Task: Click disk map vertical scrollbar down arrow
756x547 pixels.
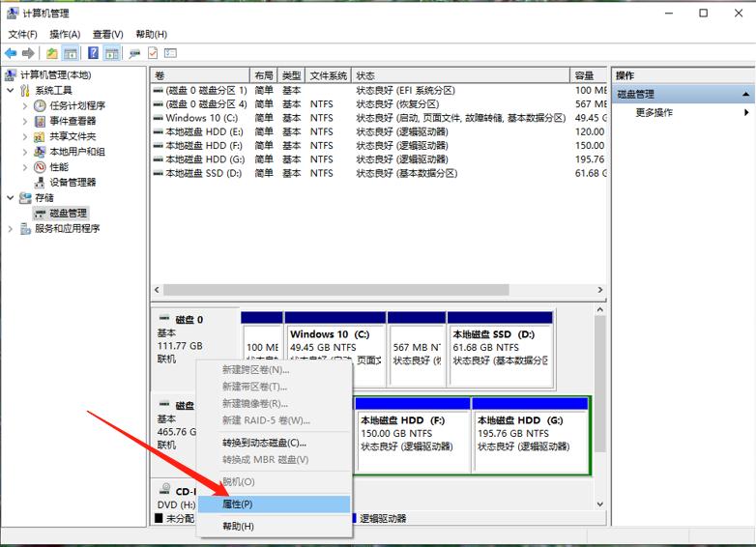Action: pos(599,504)
